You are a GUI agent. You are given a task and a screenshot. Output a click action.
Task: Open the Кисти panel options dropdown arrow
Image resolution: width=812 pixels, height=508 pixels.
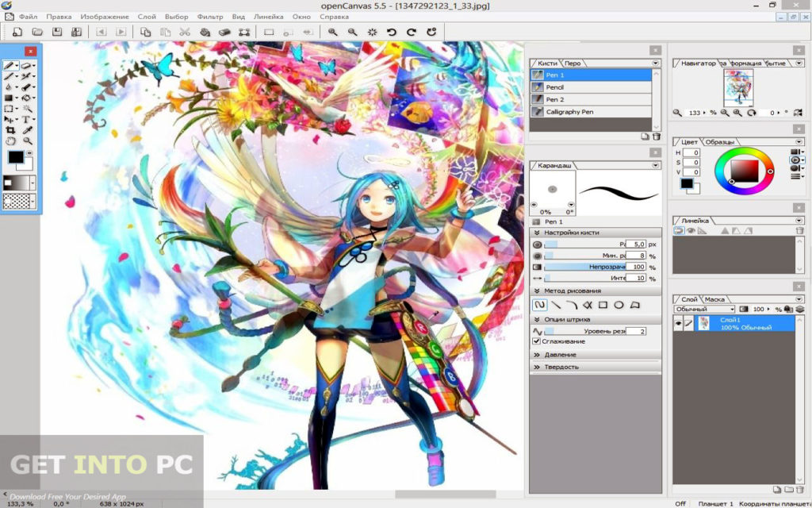click(x=656, y=63)
